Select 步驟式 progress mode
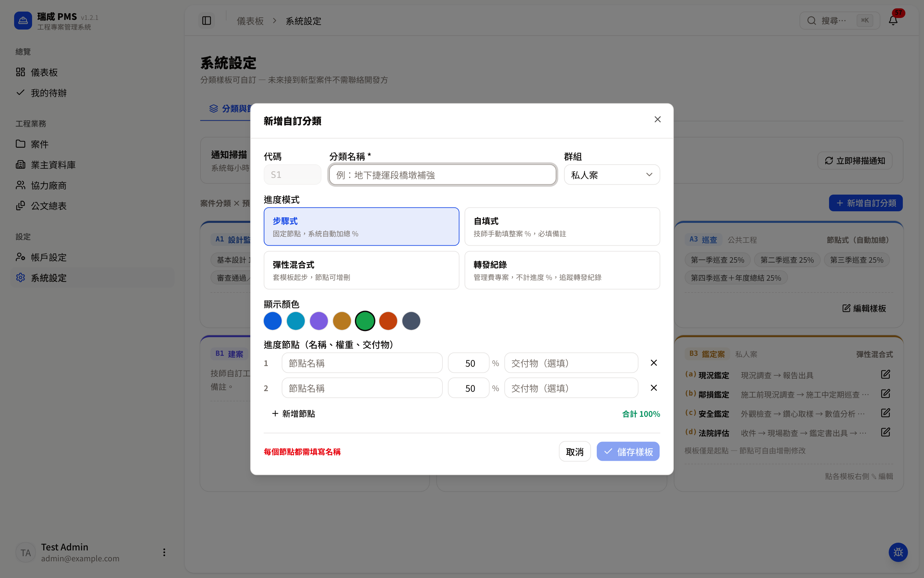This screenshot has height=578, width=924. (x=361, y=227)
